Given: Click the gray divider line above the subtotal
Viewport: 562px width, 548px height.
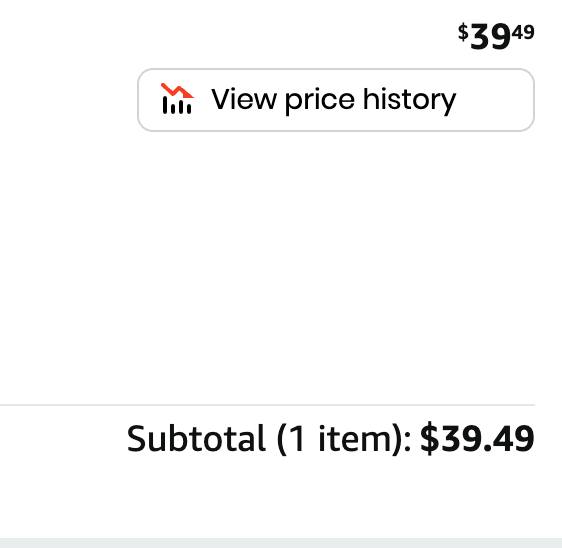Looking at the screenshot, I should click(x=267, y=405).
